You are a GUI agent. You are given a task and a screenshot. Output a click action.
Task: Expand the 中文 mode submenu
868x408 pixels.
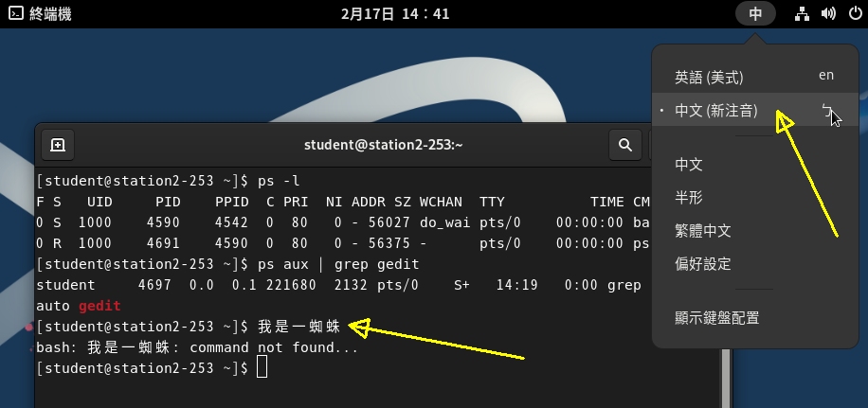click(x=689, y=165)
